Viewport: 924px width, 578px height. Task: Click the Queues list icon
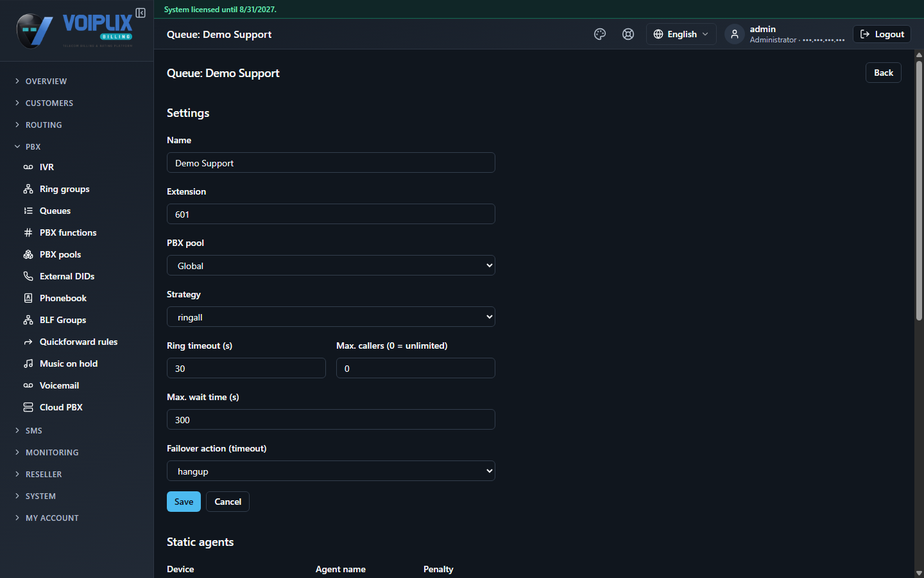coord(28,211)
